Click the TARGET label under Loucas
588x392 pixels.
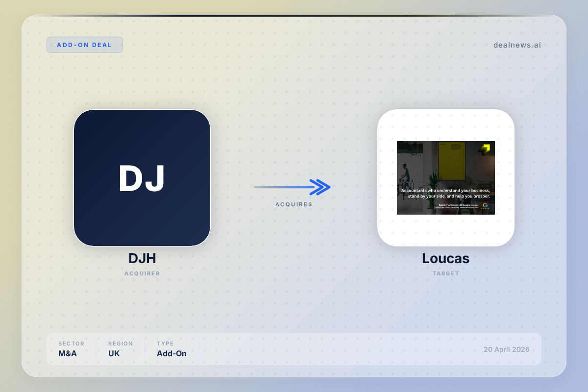(x=445, y=273)
